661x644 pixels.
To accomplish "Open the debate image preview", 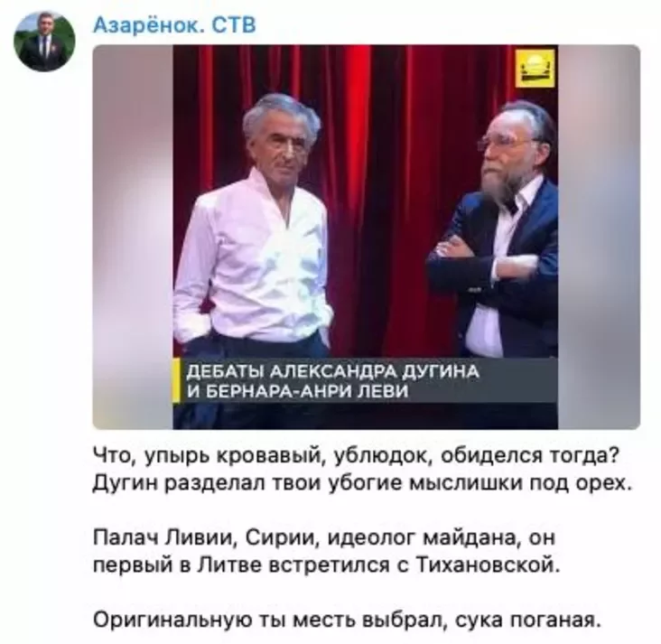I will tap(366, 237).
